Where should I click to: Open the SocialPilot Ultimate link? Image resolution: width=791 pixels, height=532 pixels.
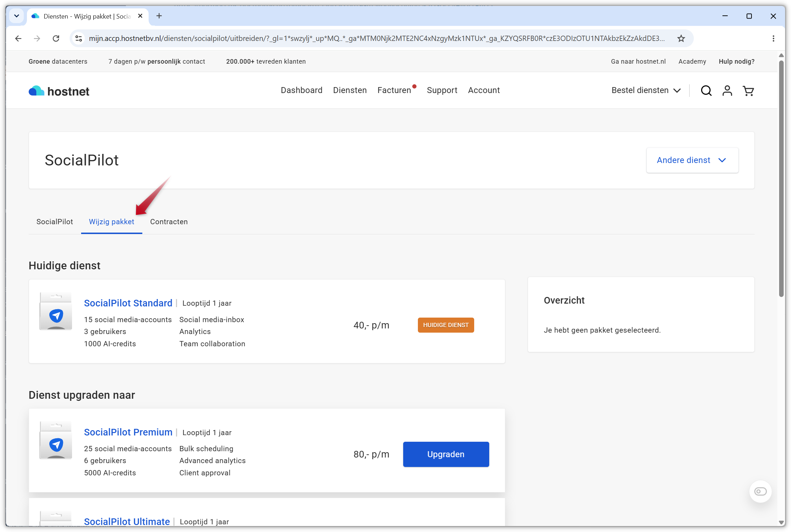point(127,522)
